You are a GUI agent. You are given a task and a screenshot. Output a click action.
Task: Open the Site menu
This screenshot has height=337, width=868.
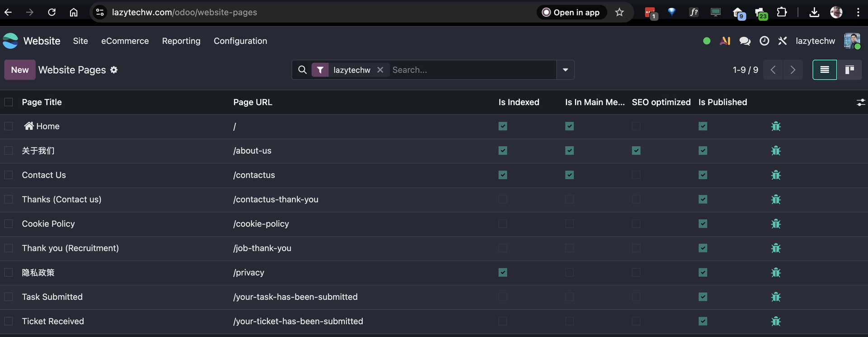[x=80, y=41]
